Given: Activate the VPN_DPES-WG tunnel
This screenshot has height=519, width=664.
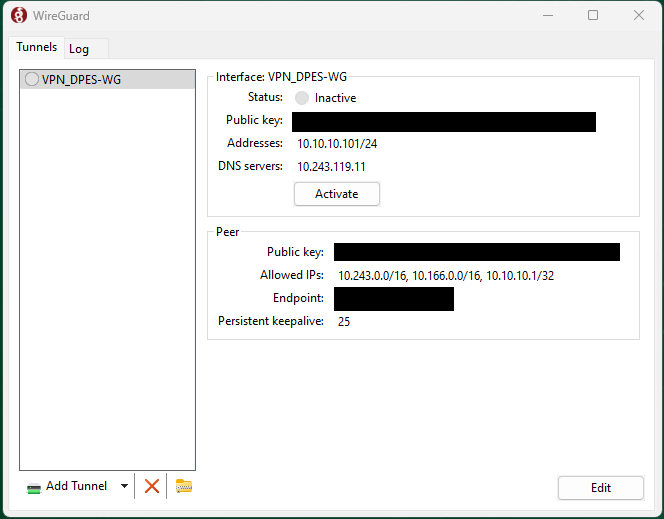Looking at the screenshot, I should tap(337, 194).
